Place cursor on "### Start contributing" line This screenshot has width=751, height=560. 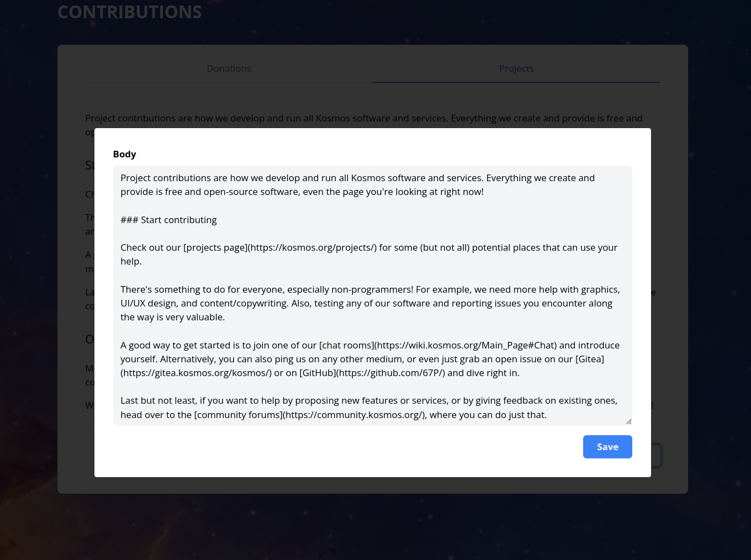pos(168,220)
